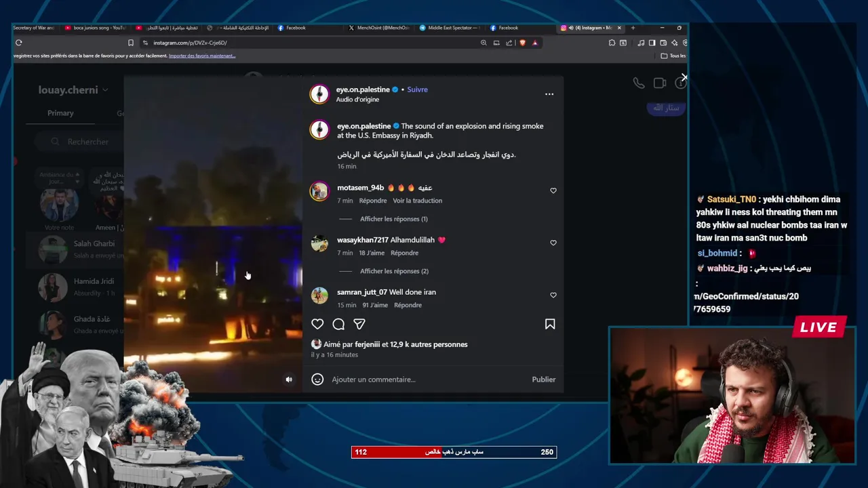Reload the page in the browser

(19, 43)
